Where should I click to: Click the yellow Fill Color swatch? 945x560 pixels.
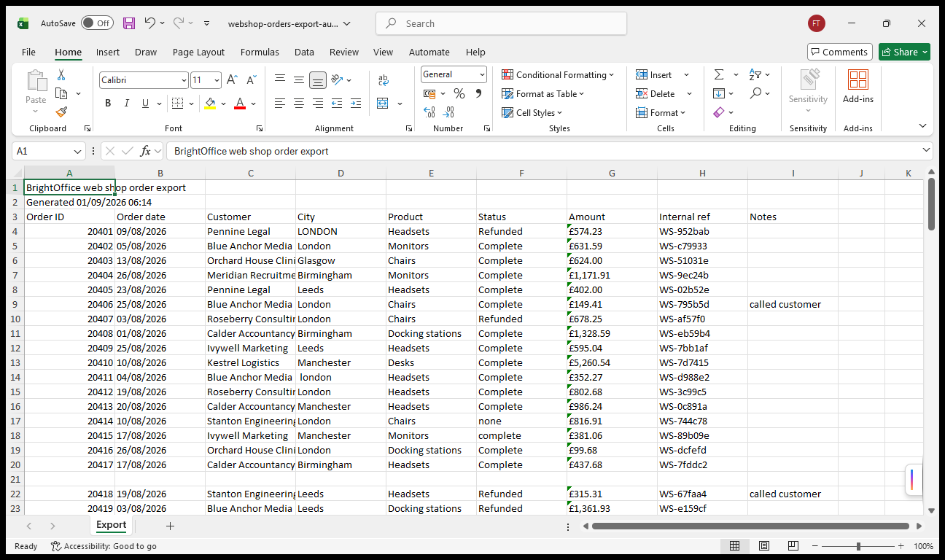tap(210, 104)
